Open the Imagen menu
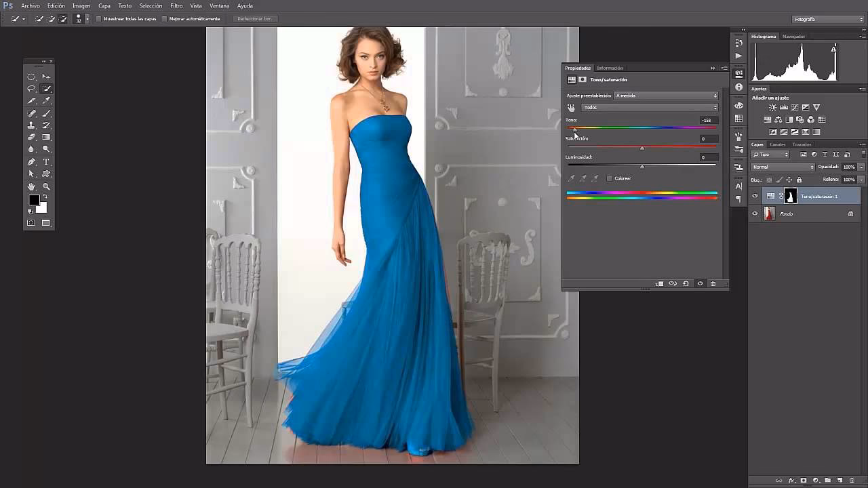 (81, 5)
